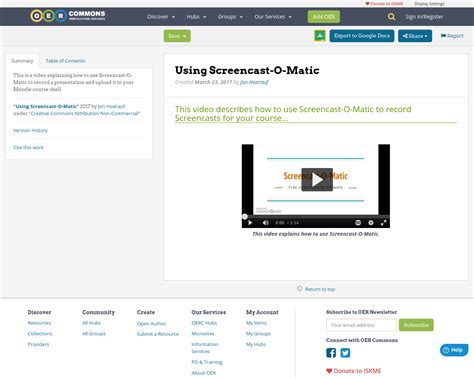474x379 pixels.
Task: Click the Subscribe button
Action: [x=416, y=325]
